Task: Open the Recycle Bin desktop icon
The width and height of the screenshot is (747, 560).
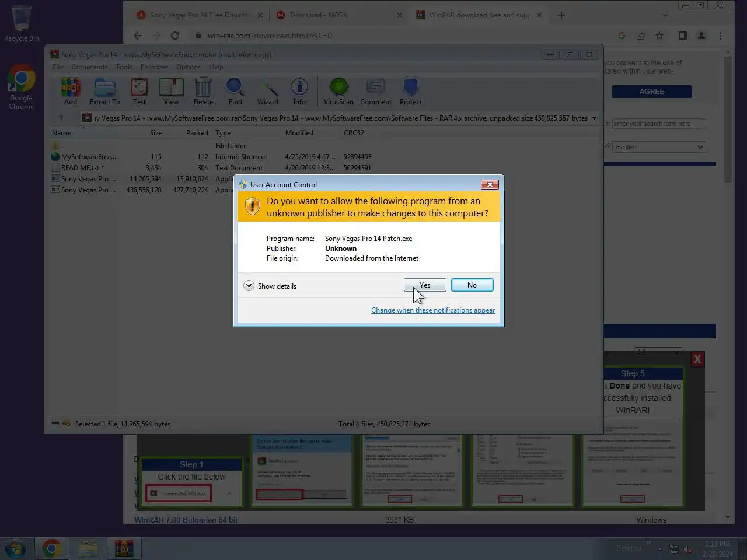Action: tap(22, 23)
